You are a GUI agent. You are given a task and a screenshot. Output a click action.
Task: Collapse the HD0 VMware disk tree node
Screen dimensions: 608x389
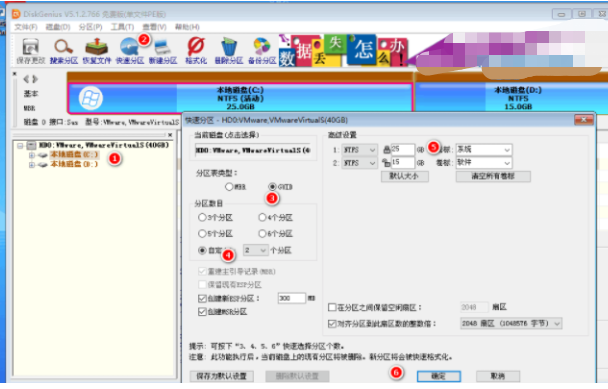pos(20,146)
